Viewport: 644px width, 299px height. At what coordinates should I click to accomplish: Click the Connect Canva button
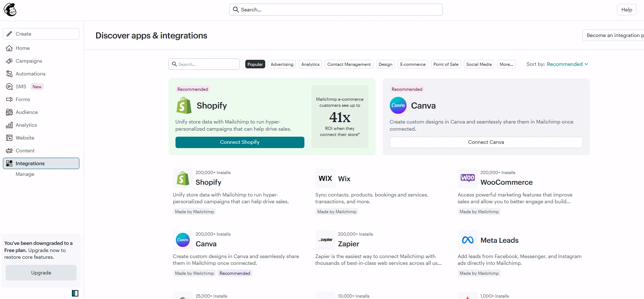coord(486,142)
